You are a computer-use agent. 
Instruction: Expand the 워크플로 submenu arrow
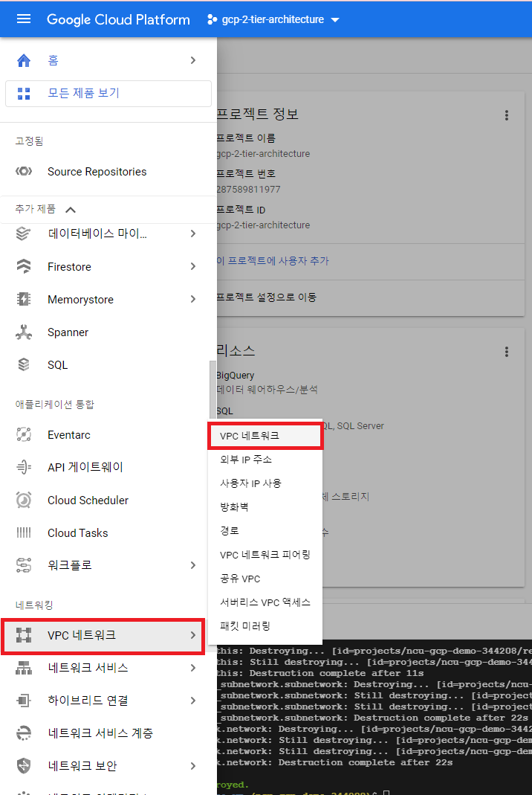pos(193,564)
